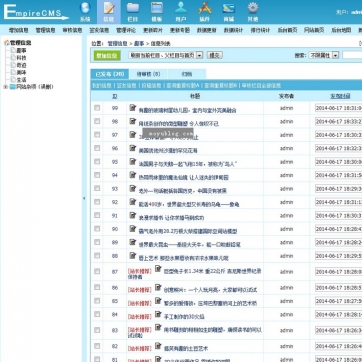
Task: Click the edit icon in row ID 92
Action: click(133, 202)
